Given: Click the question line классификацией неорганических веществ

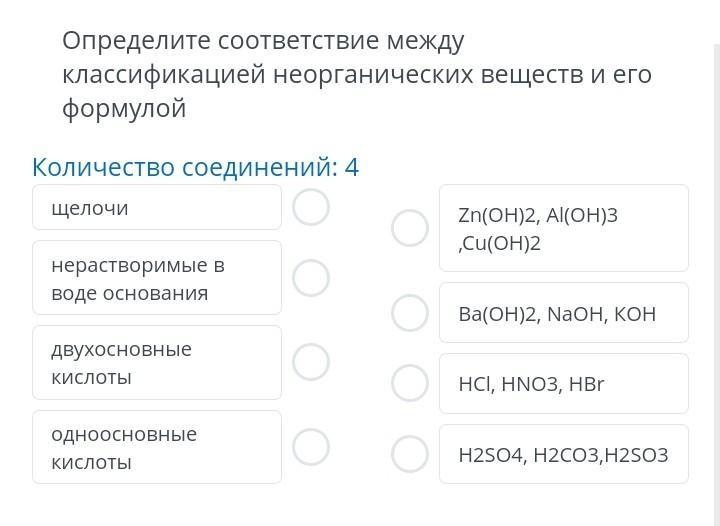Looking at the screenshot, I should (x=356, y=75).
